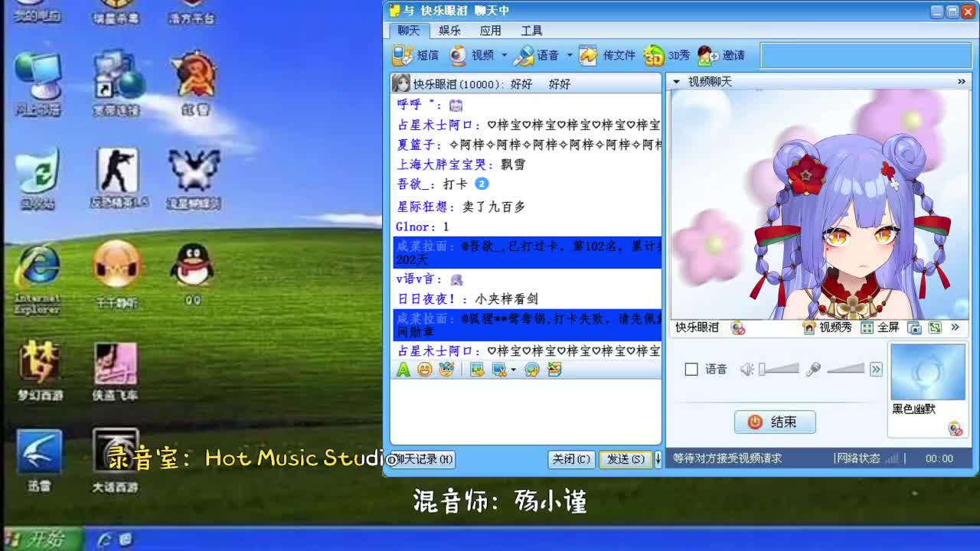Image resolution: width=980 pixels, height=551 pixels.
Task: Click the 结束 end call button
Action: (x=775, y=422)
